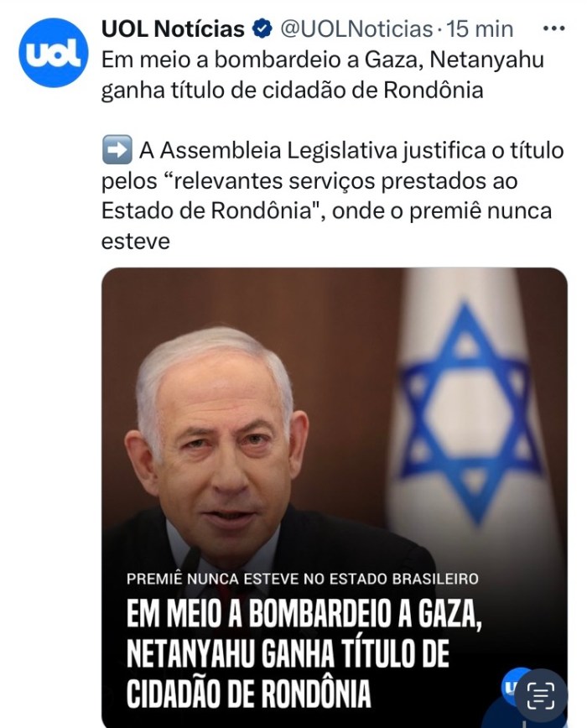Open the UOL profile avatar
587x728 pixels.
53,53
